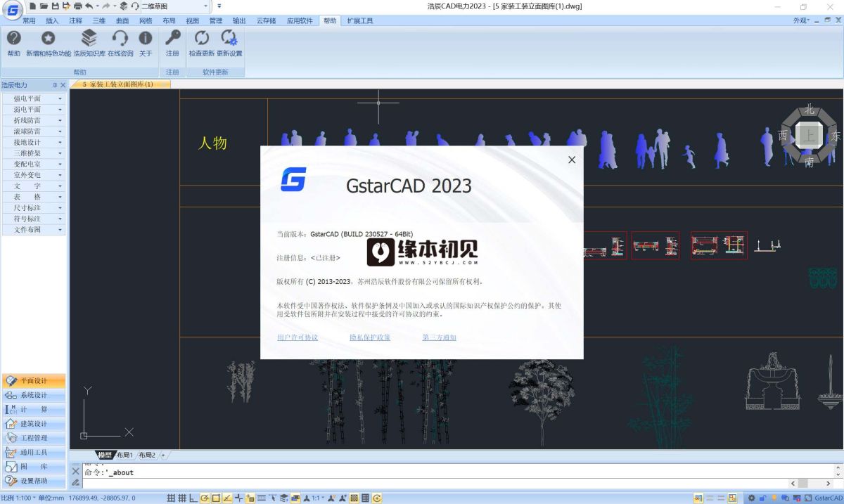Click the 在线咨询 headset icon
844x504 pixels.
pyautogui.click(x=120, y=38)
